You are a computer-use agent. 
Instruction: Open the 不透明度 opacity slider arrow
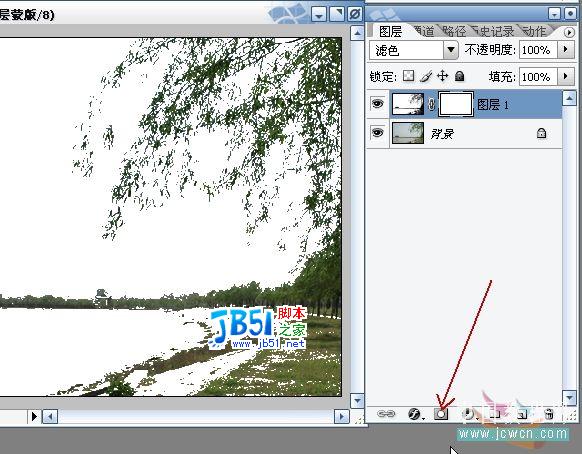[x=566, y=49]
